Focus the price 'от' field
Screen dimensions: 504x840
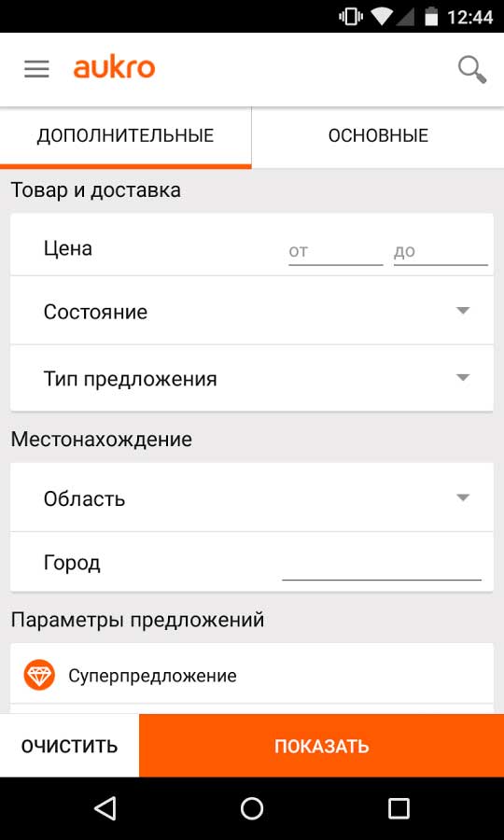click(x=336, y=251)
